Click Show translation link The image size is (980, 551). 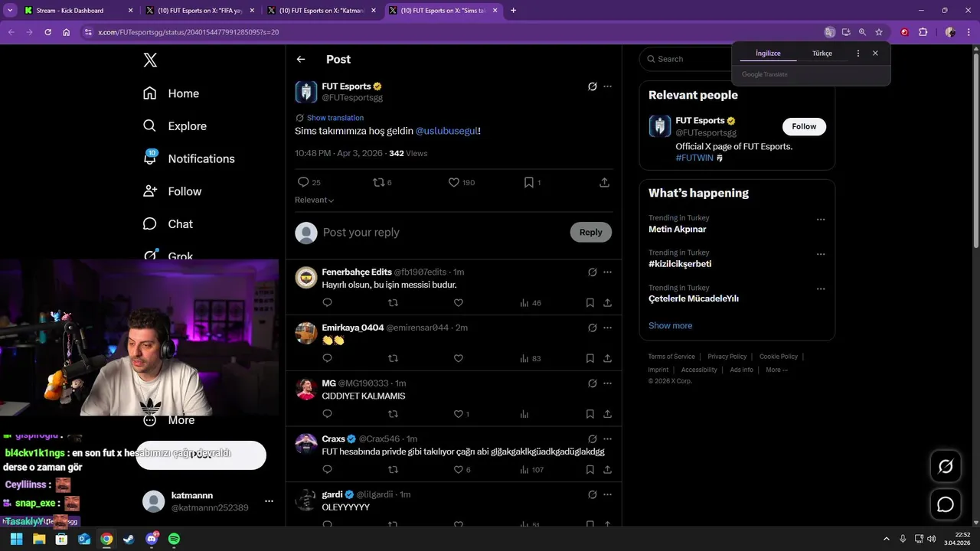[335, 118]
